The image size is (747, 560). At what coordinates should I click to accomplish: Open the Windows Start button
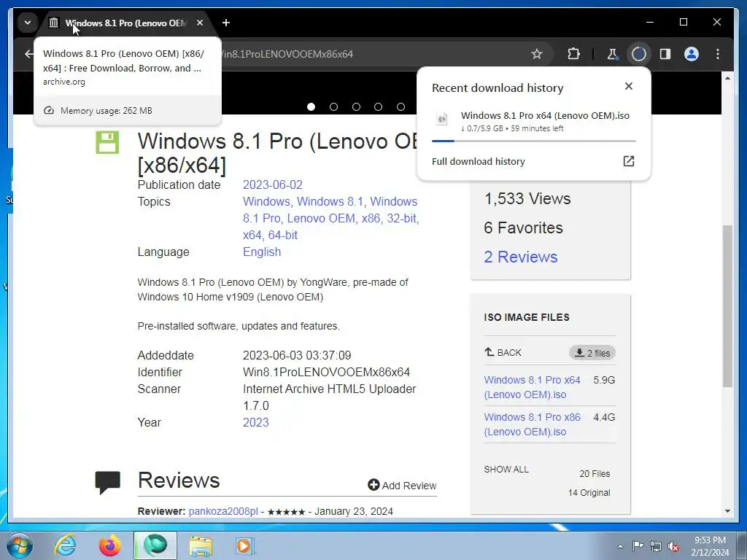pos(18,545)
